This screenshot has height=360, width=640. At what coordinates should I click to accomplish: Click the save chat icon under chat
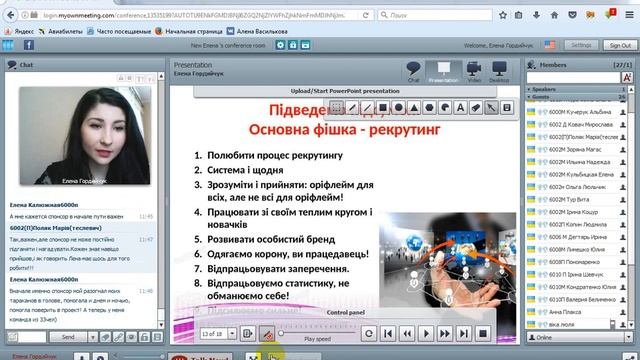158,337
